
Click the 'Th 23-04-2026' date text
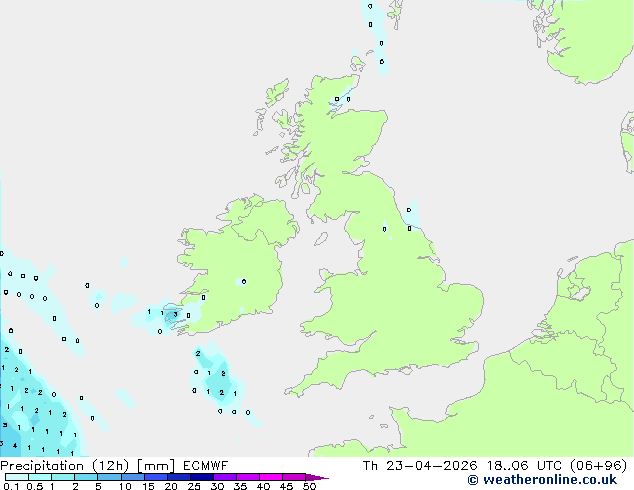tap(420, 466)
